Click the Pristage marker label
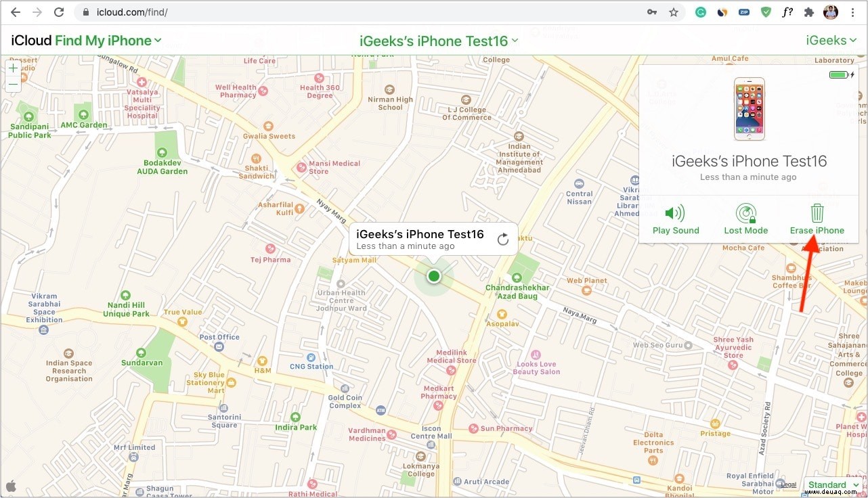This screenshot has height=498, width=868. (716, 433)
